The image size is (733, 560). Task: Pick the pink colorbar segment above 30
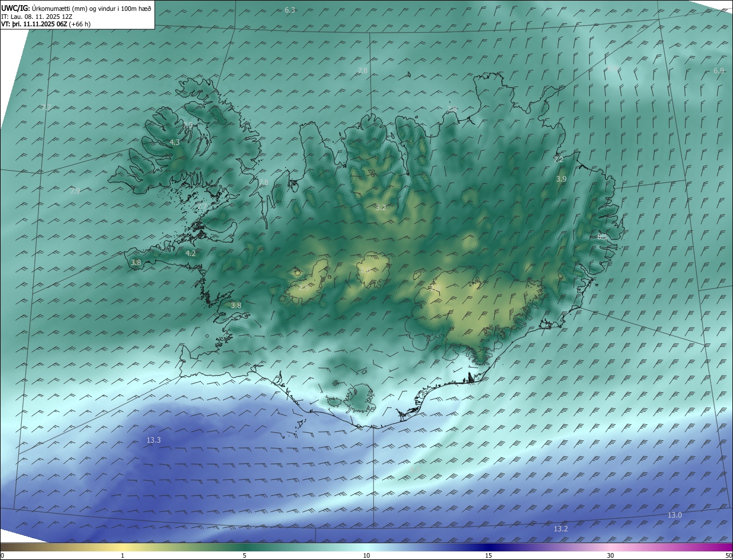pyautogui.click(x=610, y=547)
